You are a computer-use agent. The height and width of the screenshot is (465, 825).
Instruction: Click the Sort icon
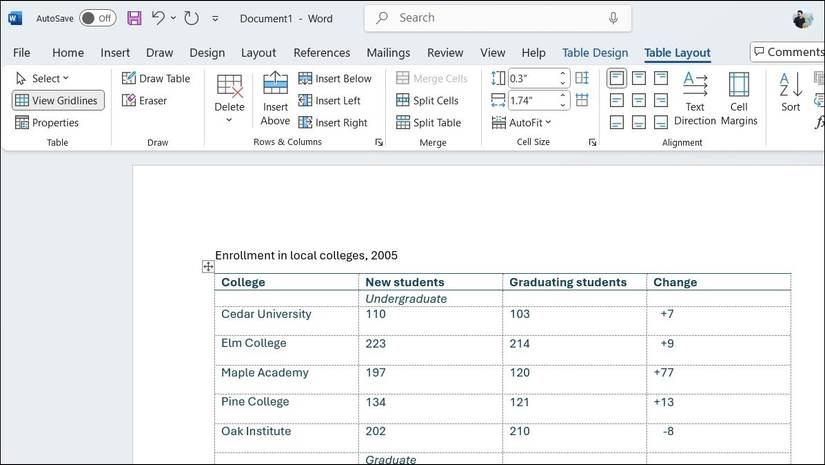[x=791, y=90]
